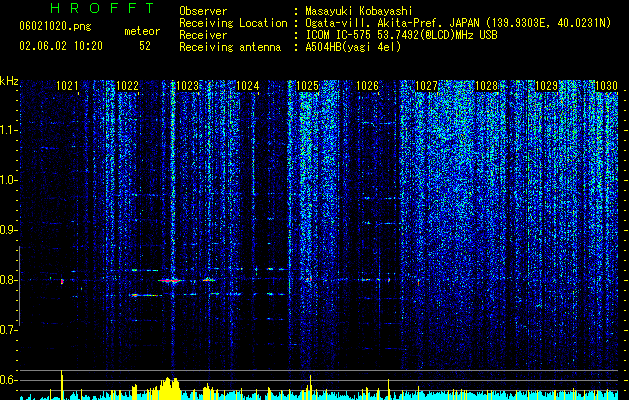Click the Receiving antenna label

(230, 47)
